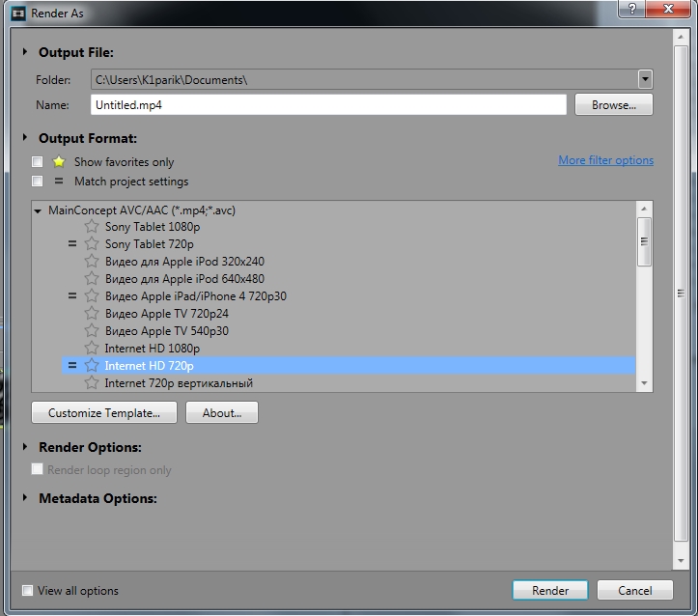Star the Apple iPod 640x480 template
This screenshot has width=698, height=616.
(92, 279)
